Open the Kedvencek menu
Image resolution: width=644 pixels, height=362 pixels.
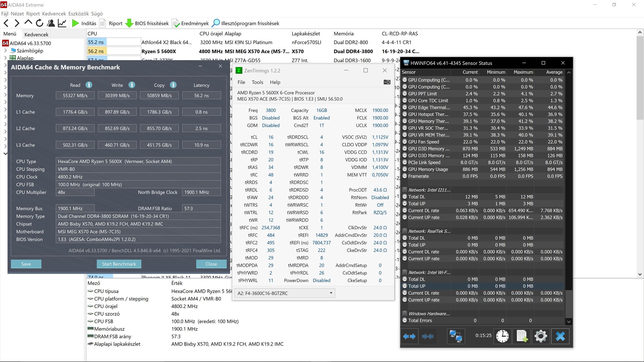[54, 14]
